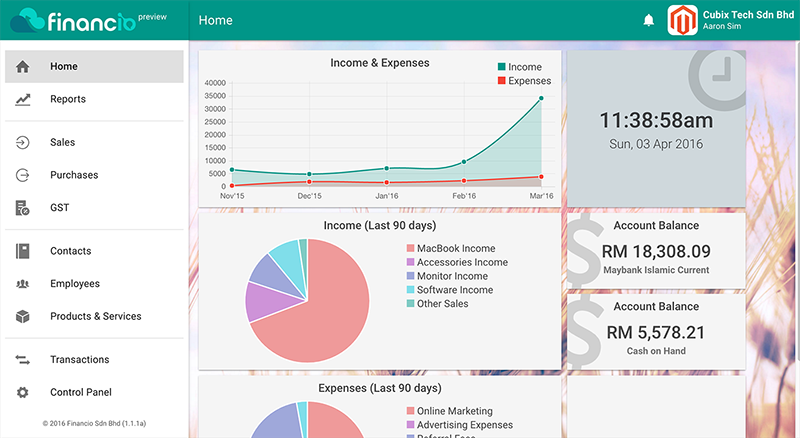Click the Financio cloud logo
Image resolution: width=800 pixels, height=438 pixels.
28,20
